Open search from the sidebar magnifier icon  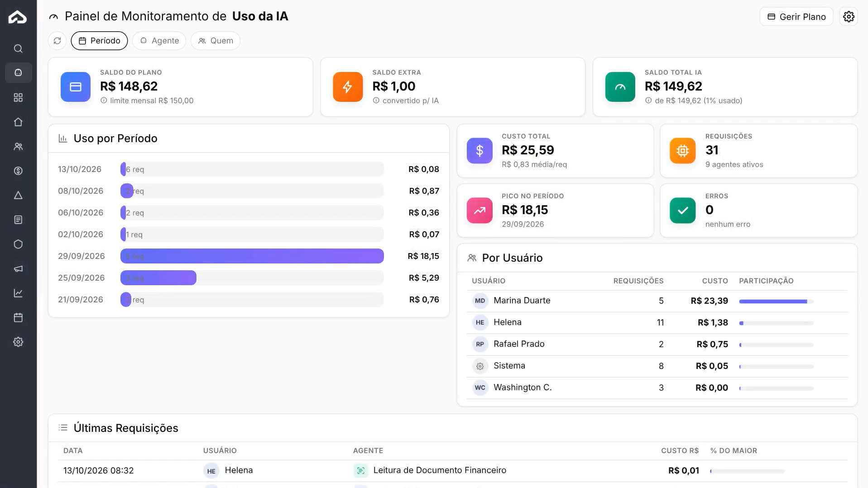[x=18, y=48]
